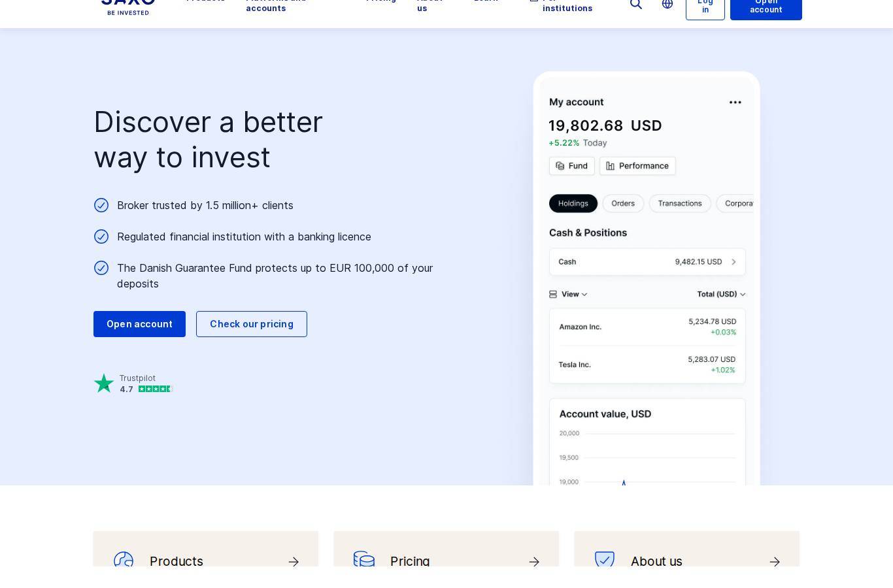Click the chevron in the Cash row
The height and width of the screenshot is (588, 893).
pyautogui.click(x=733, y=262)
